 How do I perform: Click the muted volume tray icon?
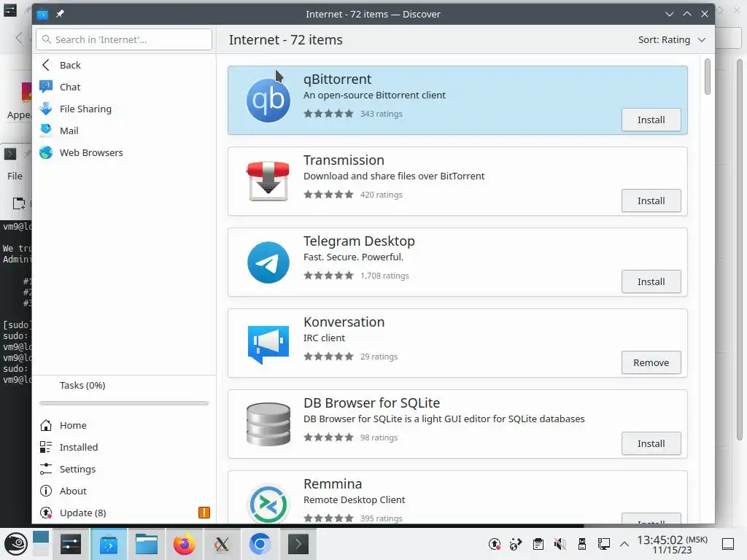(x=560, y=544)
